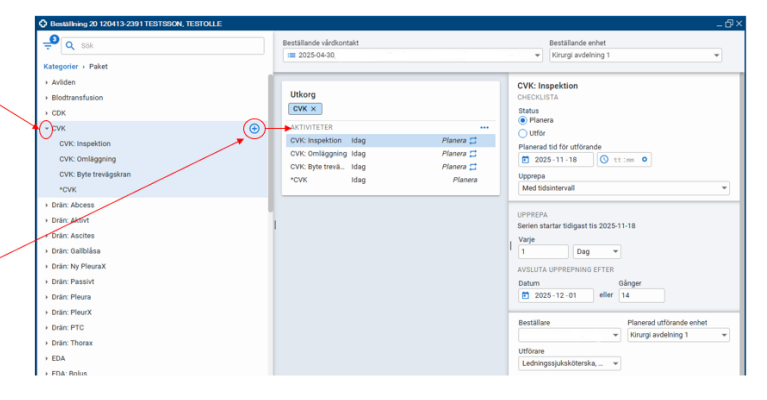Select the *CVK activity in Utkorg
The width and height of the screenshot is (767, 400).
coord(300,180)
